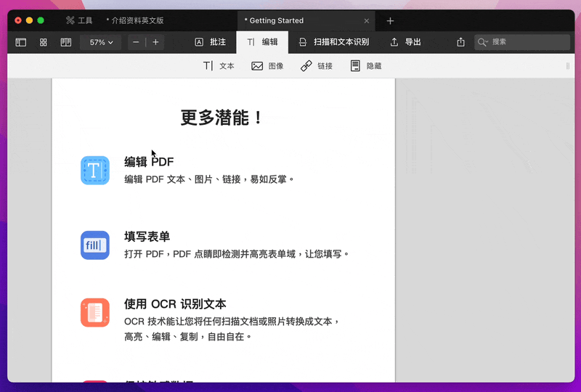Viewport: 581px width, 392px height.
Task: Select the 编辑 edit mode tab
Action: 262,43
